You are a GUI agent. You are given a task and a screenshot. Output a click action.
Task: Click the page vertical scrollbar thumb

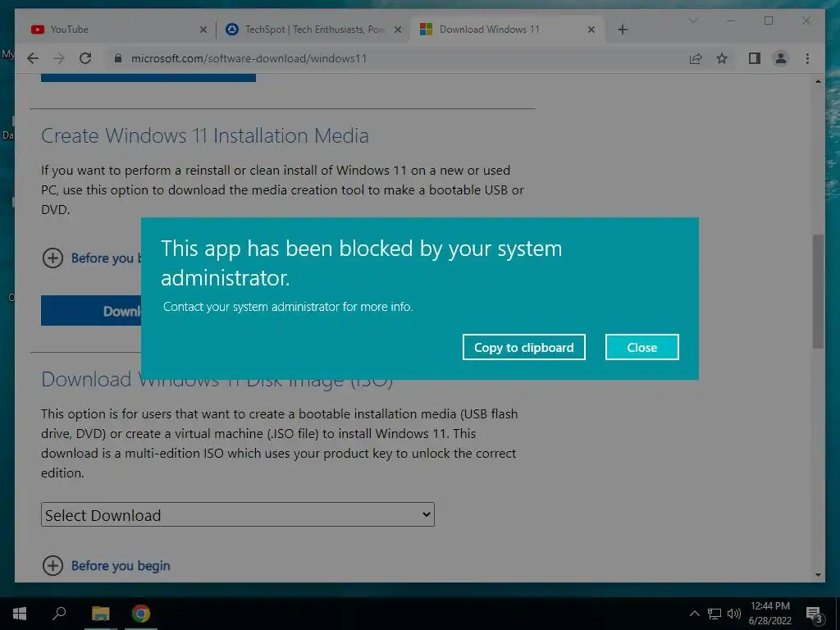click(x=818, y=291)
